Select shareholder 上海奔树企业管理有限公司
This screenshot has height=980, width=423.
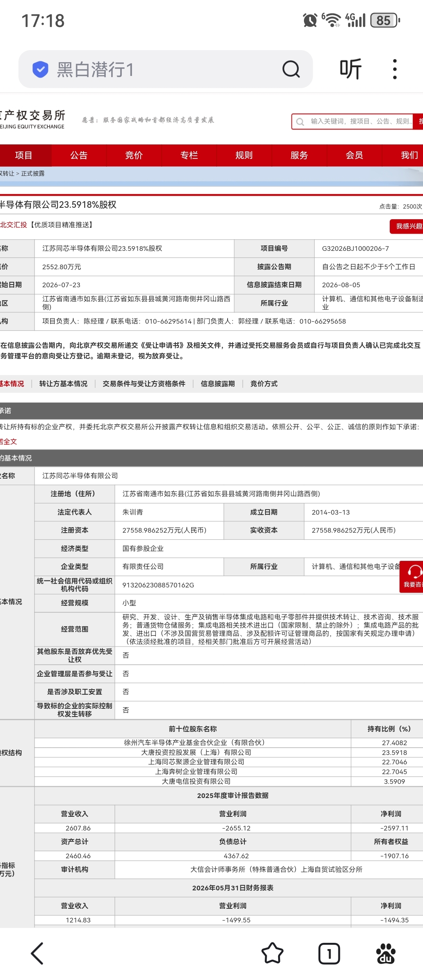(x=196, y=771)
